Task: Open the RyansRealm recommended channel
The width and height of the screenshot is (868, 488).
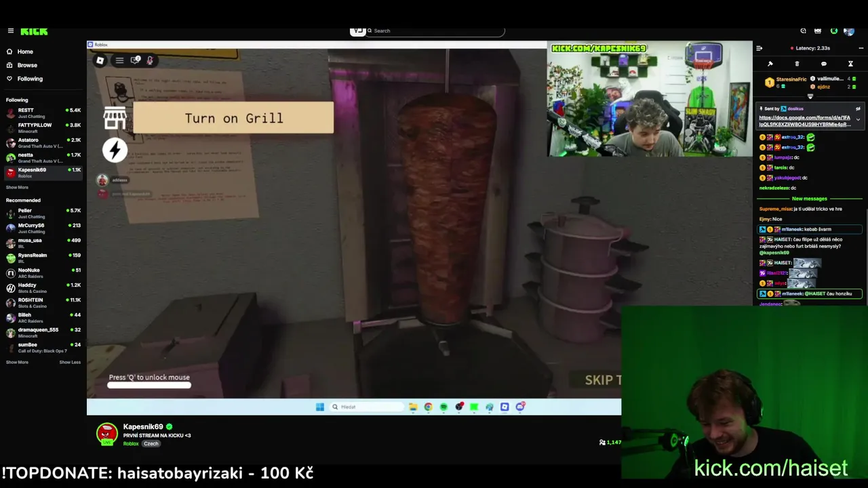Action: (42, 258)
